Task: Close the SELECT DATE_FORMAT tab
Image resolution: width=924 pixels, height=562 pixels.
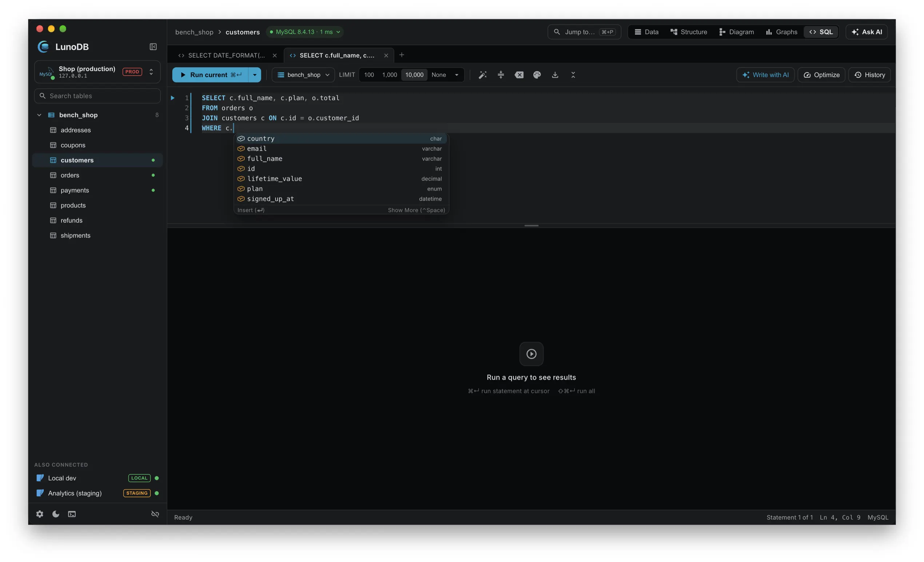Action: click(x=275, y=56)
